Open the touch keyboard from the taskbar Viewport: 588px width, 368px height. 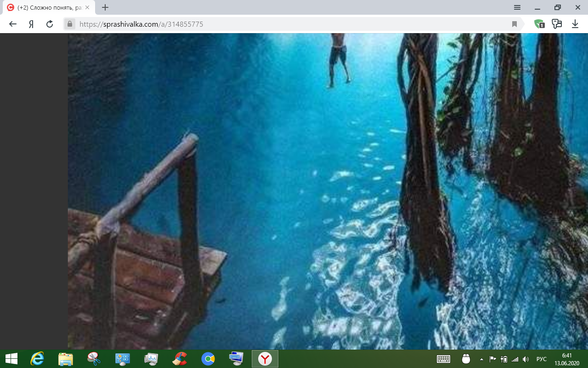tap(443, 359)
